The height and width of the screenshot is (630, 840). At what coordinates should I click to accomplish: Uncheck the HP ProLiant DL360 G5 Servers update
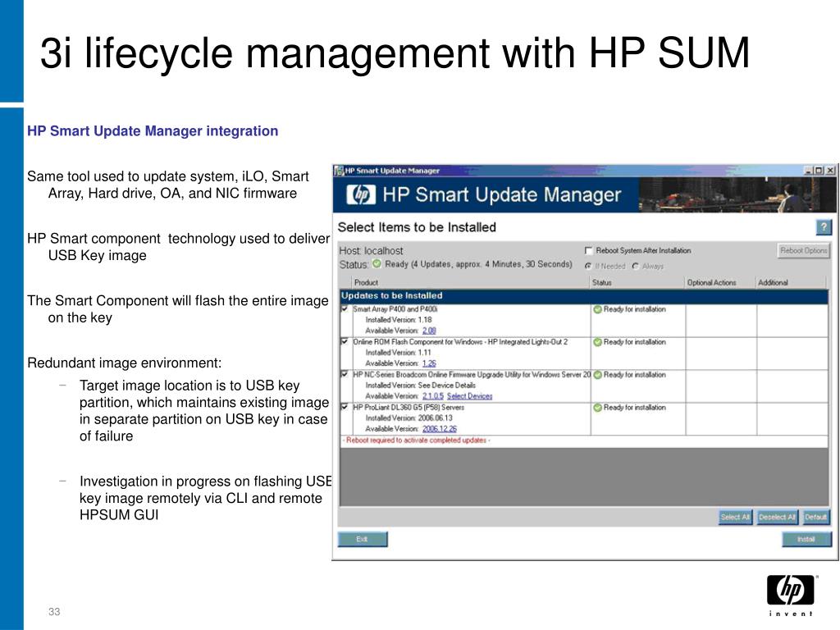coord(345,407)
